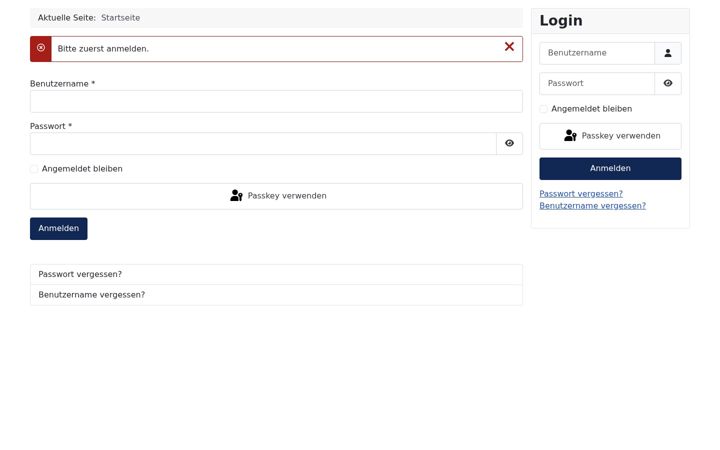Image resolution: width=720 pixels, height=450 pixels.
Task: Open 'Passwort vergessen?' link in Login module
Action: (581, 194)
